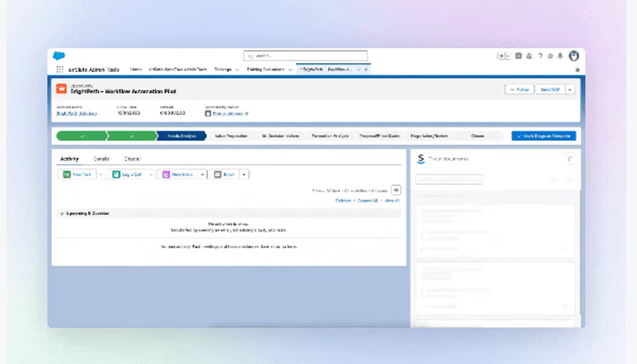Click the Expand All link
This screenshot has width=637, height=364.
pos(368,200)
